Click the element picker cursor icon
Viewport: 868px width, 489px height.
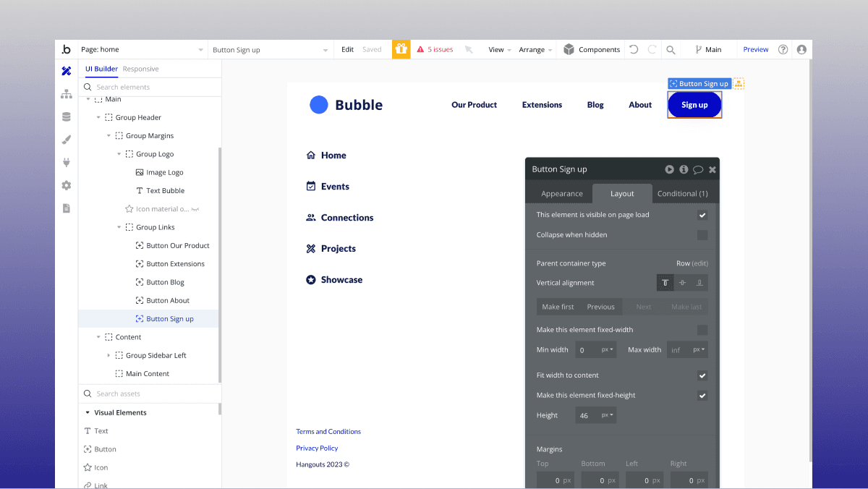pyautogui.click(x=469, y=50)
